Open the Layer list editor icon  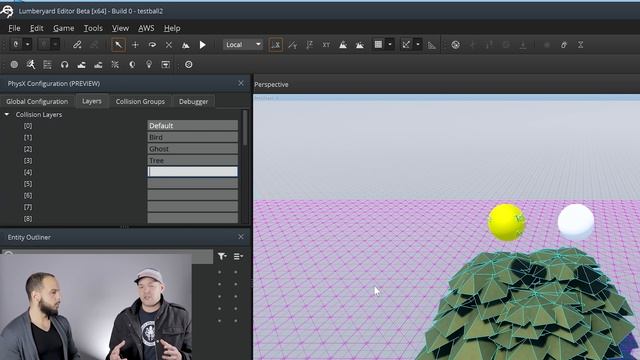(47, 64)
